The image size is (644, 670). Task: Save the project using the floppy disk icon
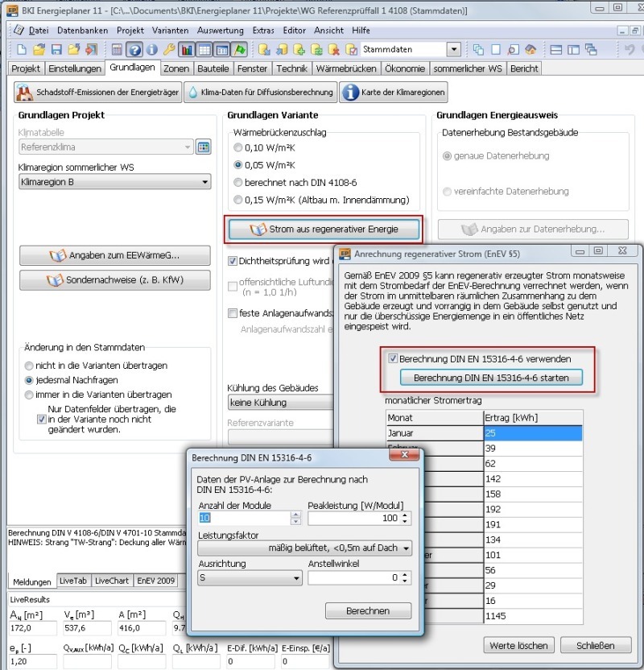click(x=56, y=50)
